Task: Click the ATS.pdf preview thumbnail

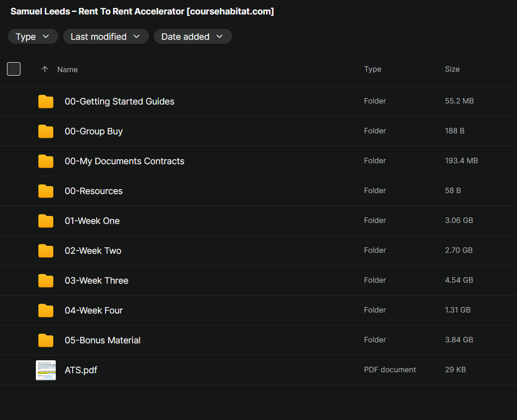Action: (46, 370)
